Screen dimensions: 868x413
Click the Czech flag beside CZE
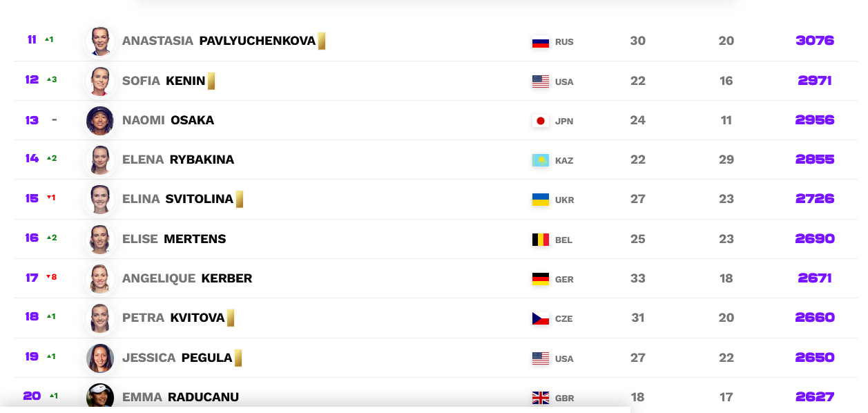tap(541, 318)
